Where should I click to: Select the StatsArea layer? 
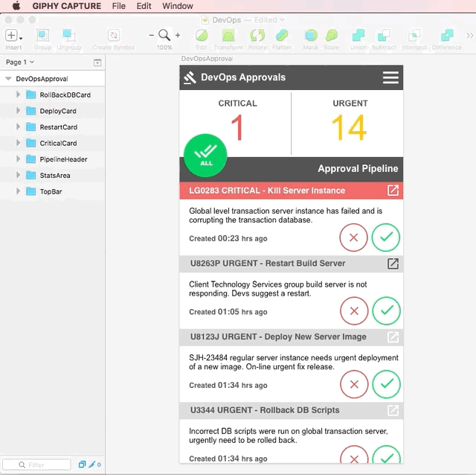53,176
